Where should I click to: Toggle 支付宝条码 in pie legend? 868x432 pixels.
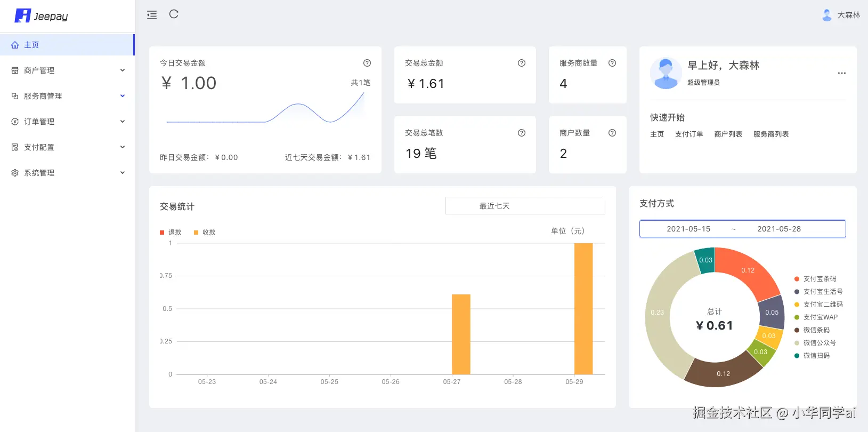coord(815,279)
